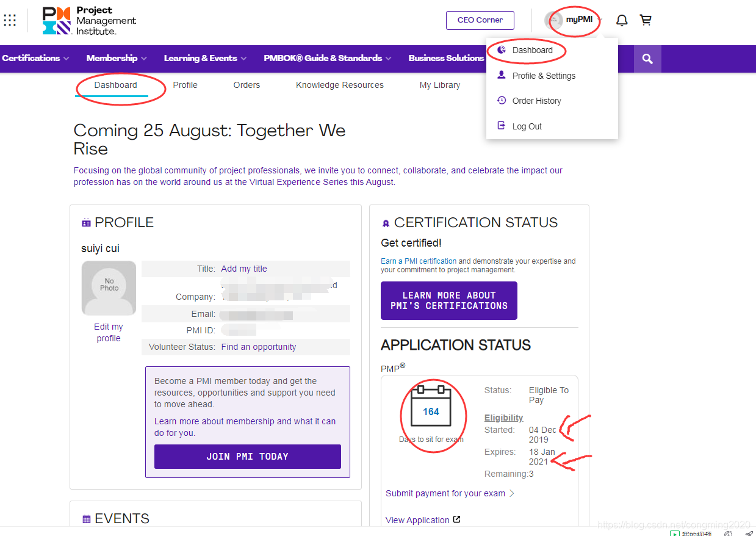Expand PMBOK Guide & Standards menu
Image resolution: width=756 pixels, height=536 pixels.
328,58
